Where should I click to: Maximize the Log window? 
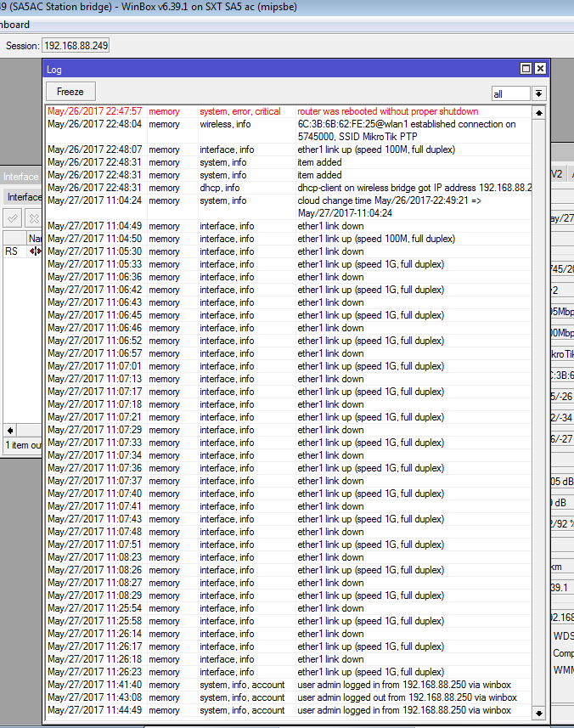point(526,69)
